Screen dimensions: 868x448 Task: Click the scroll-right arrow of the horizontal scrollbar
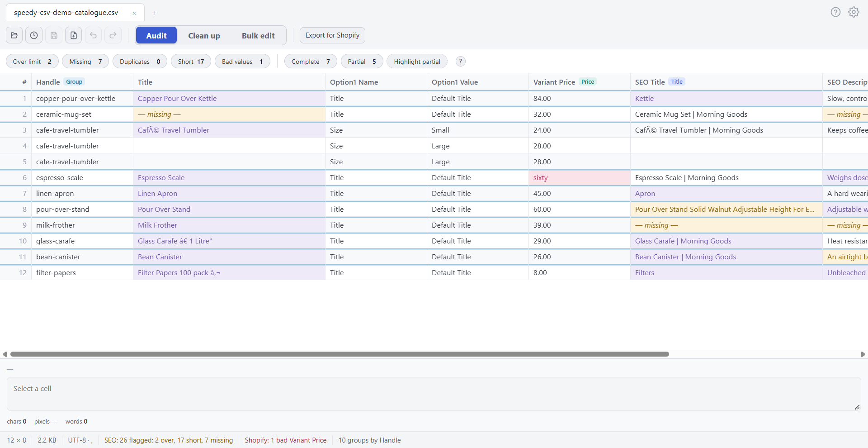[x=863, y=354]
